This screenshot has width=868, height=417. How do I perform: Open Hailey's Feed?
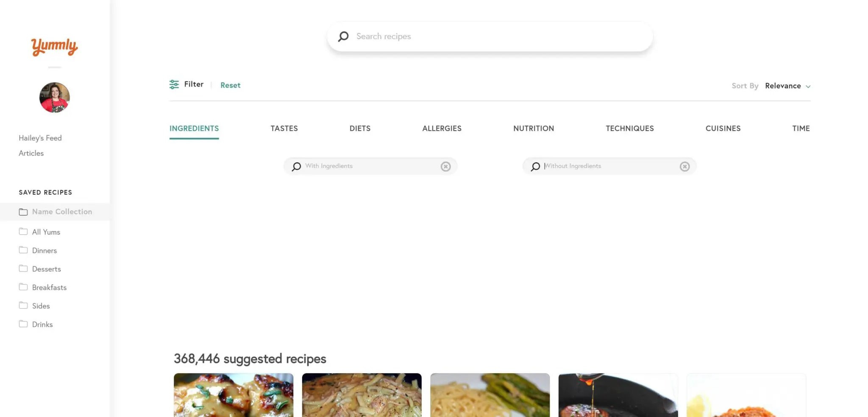(x=40, y=138)
